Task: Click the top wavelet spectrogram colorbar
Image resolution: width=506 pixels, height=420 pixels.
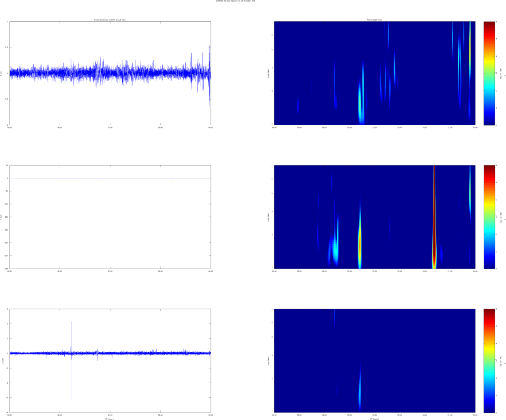Action: pyautogui.click(x=489, y=73)
